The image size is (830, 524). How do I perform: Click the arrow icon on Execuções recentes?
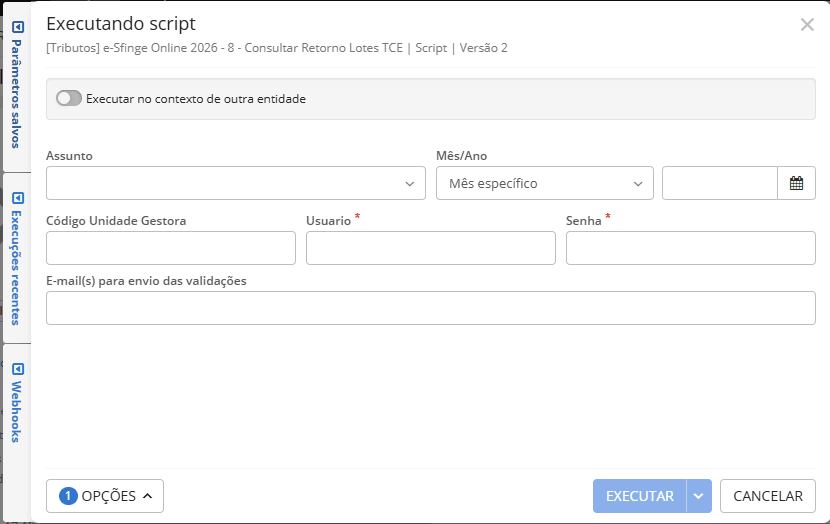point(17,197)
